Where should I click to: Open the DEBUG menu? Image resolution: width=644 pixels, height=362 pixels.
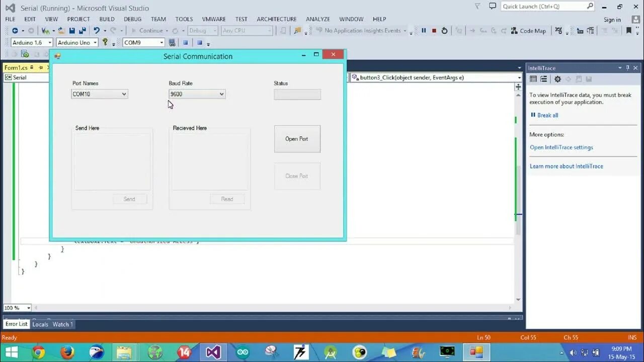pyautogui.click(x=133, y=19)
